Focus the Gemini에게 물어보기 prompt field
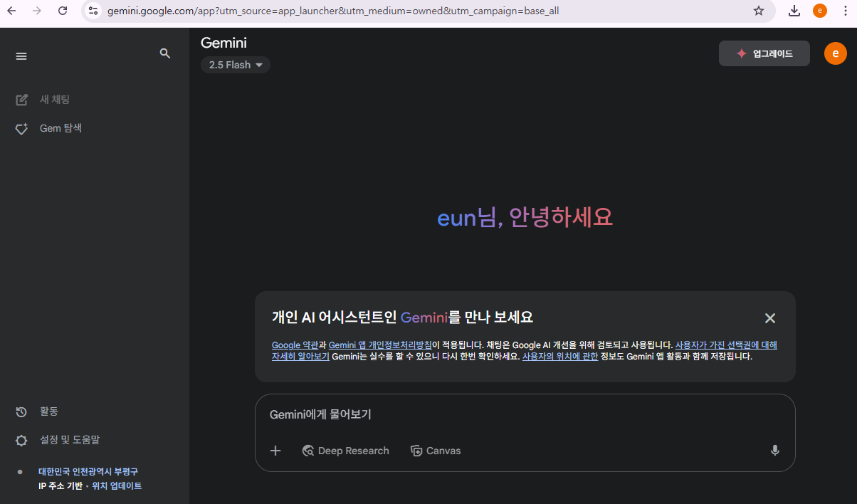This screenshot has height=504, width=857. tap(525, 414)
